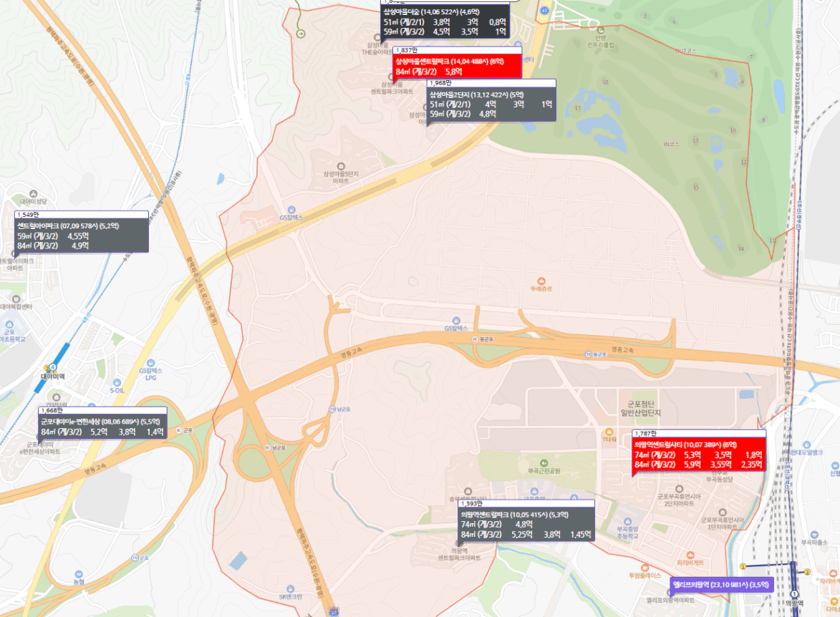Click the 농협 bank marker icon

pyautogui.click(x=79, y=574)
